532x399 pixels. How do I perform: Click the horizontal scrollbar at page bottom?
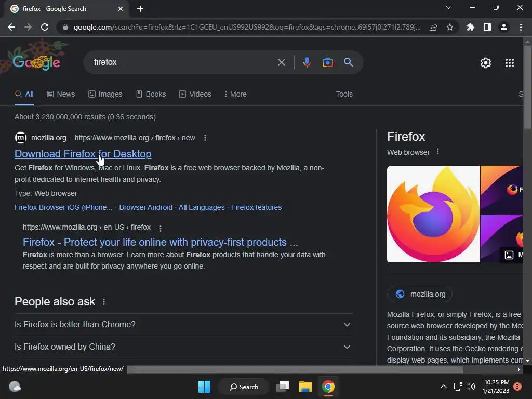[295, 369]
